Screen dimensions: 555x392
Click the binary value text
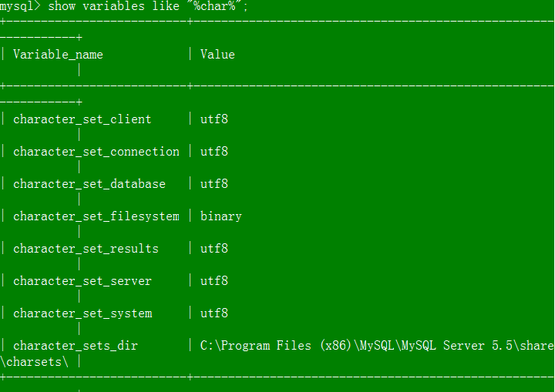(x=221, y=216)
